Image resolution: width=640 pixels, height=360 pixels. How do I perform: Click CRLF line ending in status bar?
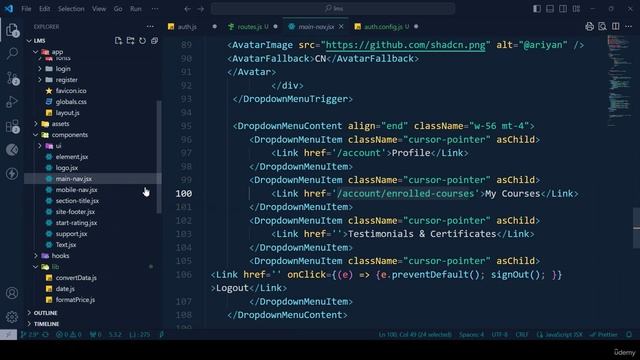click(x=522, y=334)
